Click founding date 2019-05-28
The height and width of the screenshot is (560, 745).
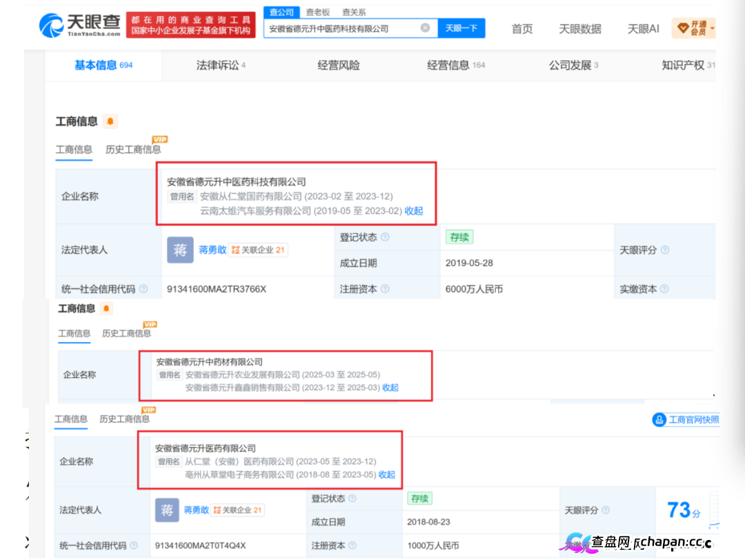pos(469,263)
